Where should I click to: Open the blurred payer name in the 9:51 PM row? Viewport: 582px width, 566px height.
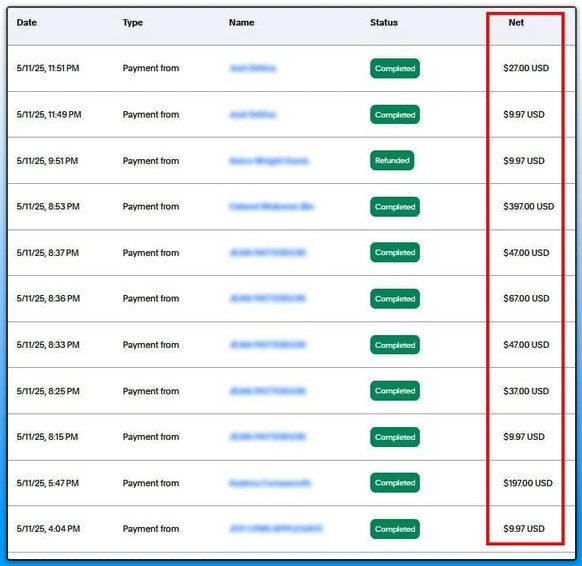click(269, 161)
